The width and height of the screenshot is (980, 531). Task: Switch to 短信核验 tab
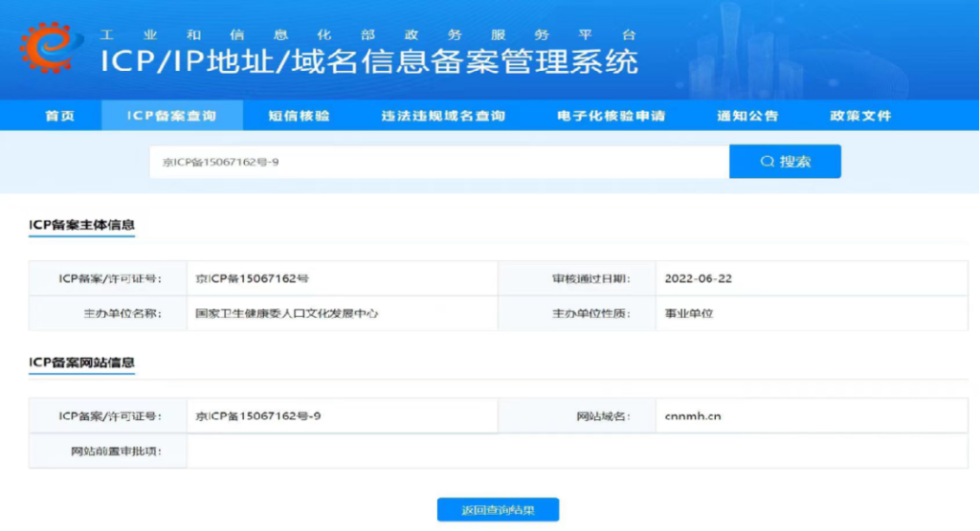(x=300, y=116)
